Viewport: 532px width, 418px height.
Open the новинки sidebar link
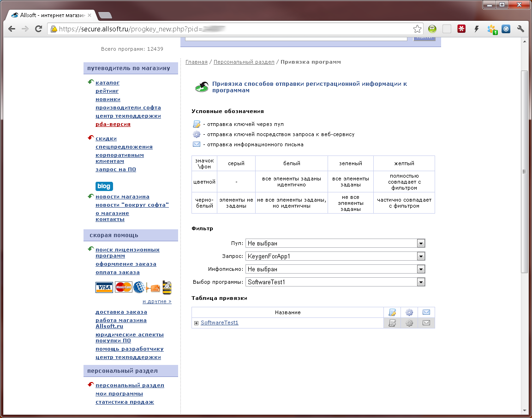point(108,99)
